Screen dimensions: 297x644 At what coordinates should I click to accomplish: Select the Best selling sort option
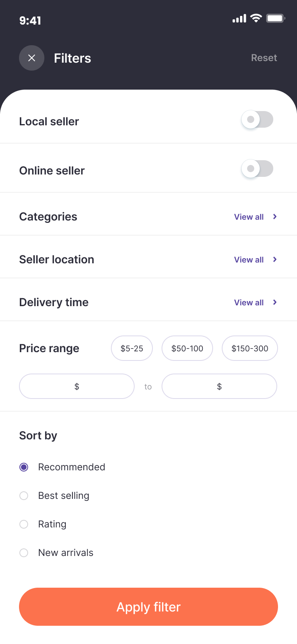point(24,496)
